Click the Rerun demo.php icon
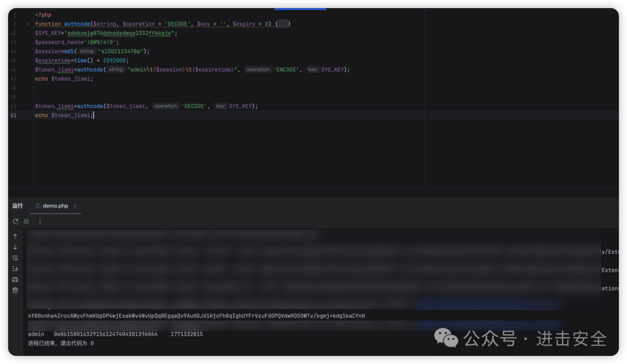This screenshot has height=364, width=627. click(16, 221)
